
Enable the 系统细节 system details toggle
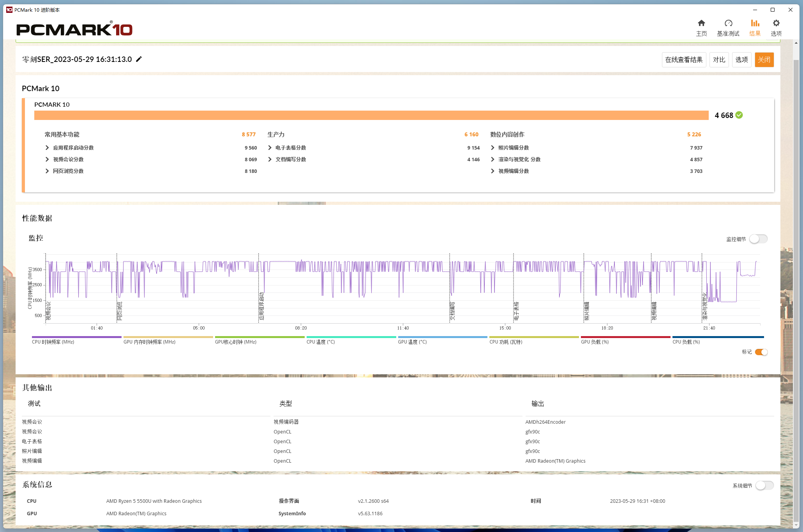[764, 485]
